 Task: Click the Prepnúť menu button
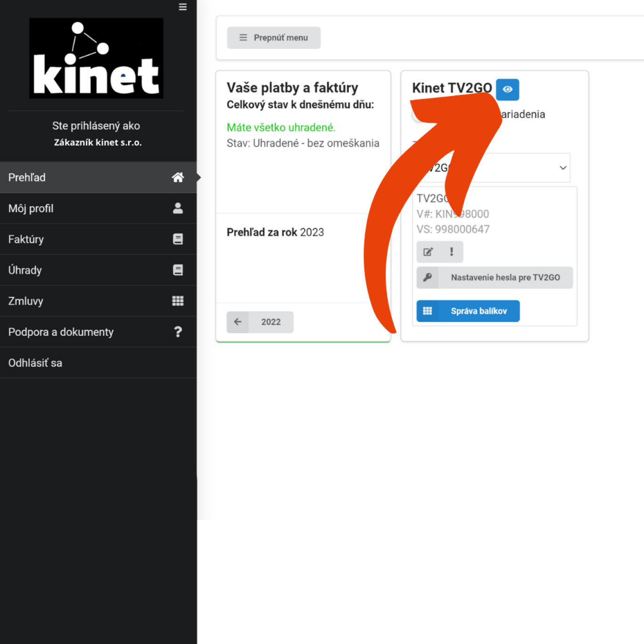coord(273,38)
